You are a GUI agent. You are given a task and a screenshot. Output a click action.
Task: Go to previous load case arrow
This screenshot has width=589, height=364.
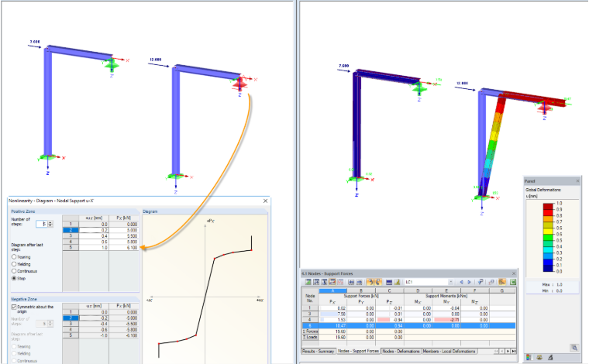(x=462, y=282)
